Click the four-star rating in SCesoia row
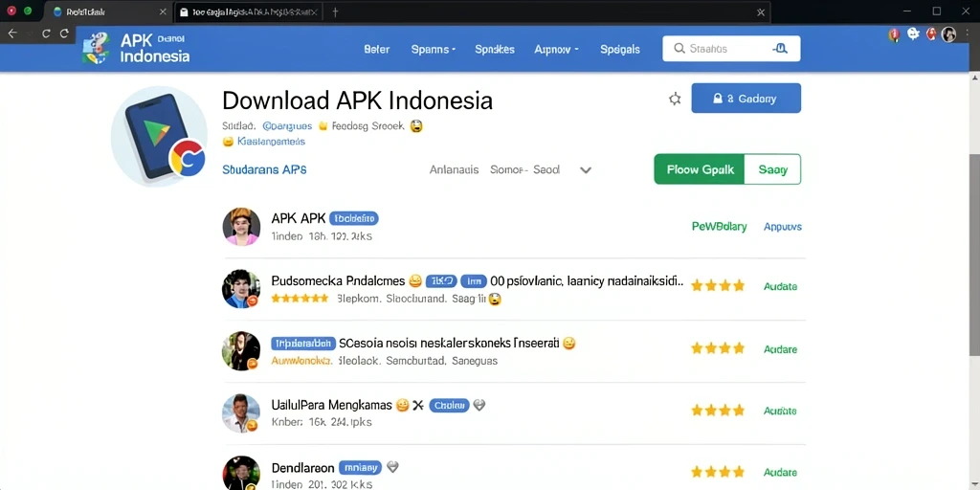This screenshot has height=490, width=980. point(718,348)
